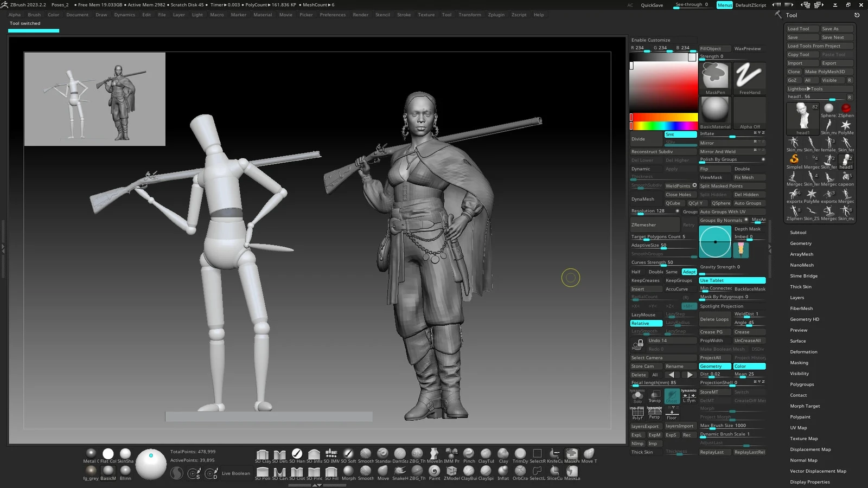Turn on LazyMouse
Viewport: 868px width, 488px height.
[x=646, y=314]
